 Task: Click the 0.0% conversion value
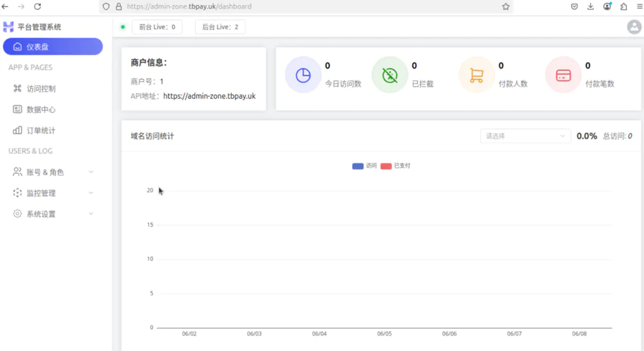pos(587,136)
